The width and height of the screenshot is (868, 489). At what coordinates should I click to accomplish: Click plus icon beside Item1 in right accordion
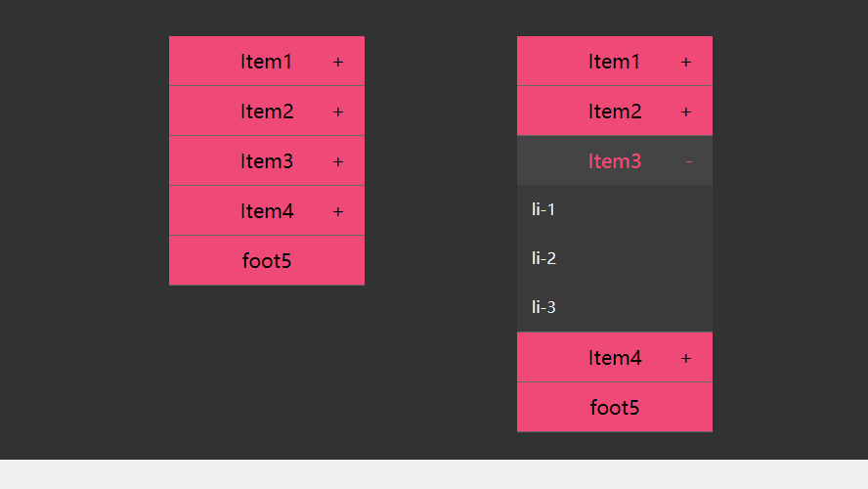click(x=686, y=62)
